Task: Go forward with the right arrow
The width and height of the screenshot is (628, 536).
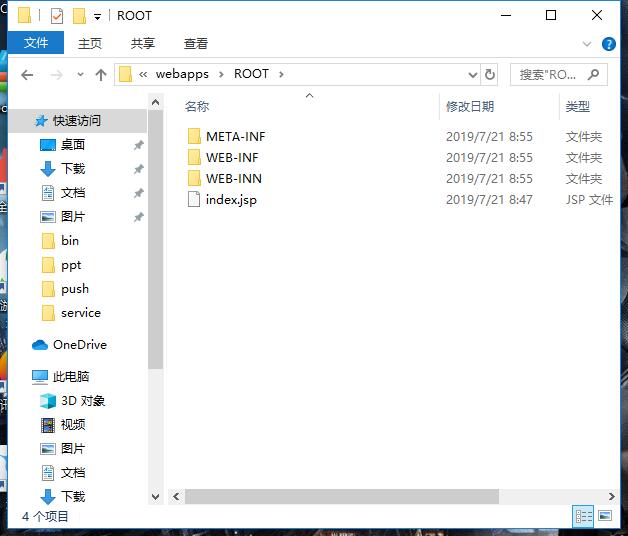Action: 56,75
